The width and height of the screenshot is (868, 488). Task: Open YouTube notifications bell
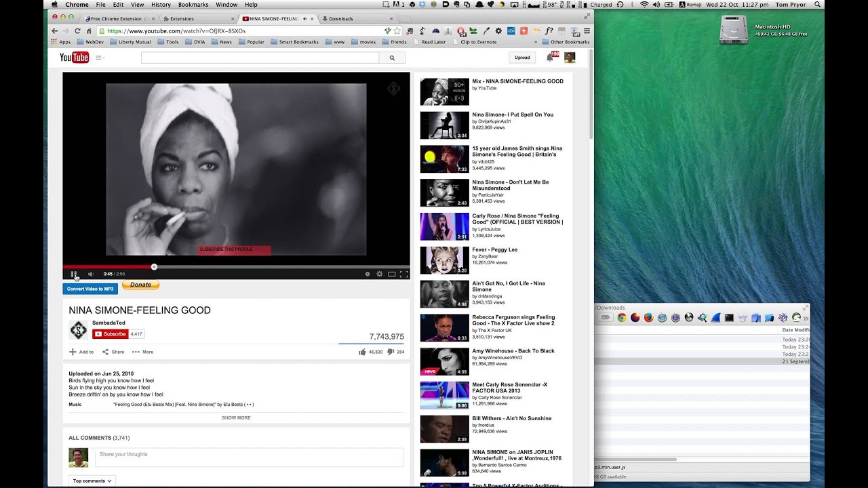(x=550, y=58)
